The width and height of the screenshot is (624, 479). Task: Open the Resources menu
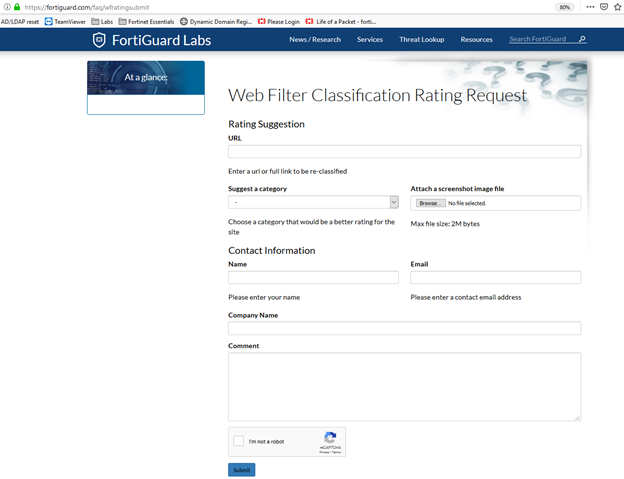tap(476, 39)
